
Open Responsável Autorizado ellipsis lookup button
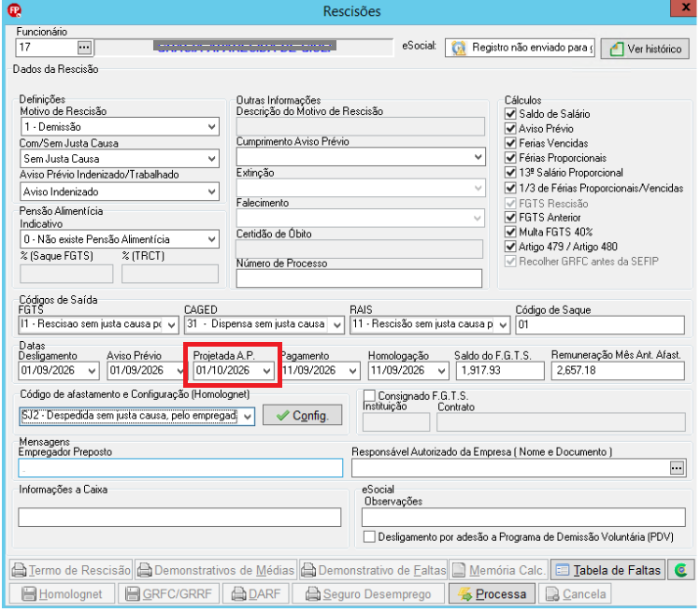pos(677,468)
